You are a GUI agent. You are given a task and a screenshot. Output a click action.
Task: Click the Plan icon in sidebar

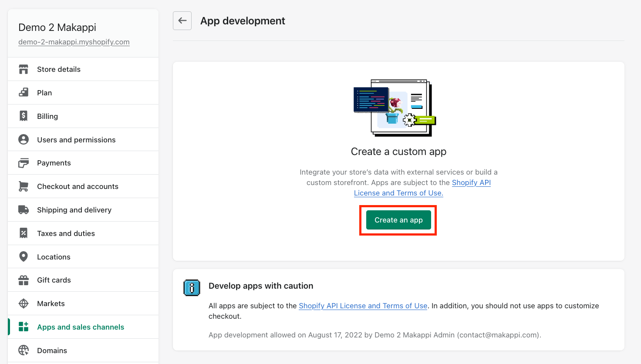click(x=24, y=93)
